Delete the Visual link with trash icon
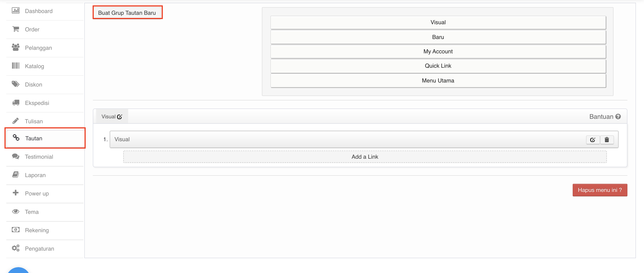Viewport: 644px width, 273px height. (607, 139)
